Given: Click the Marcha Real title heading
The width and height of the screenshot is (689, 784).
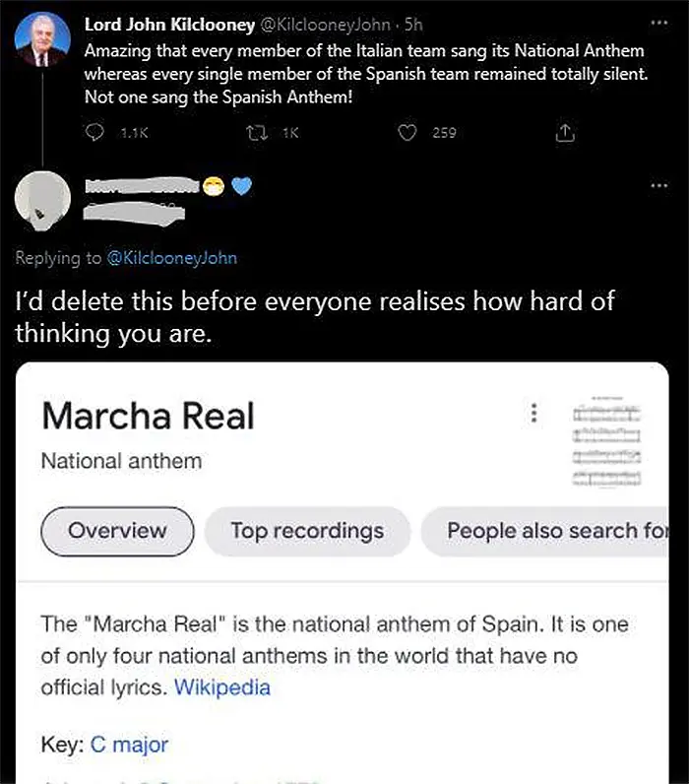Looking at the screenshot, I should 148,416.
